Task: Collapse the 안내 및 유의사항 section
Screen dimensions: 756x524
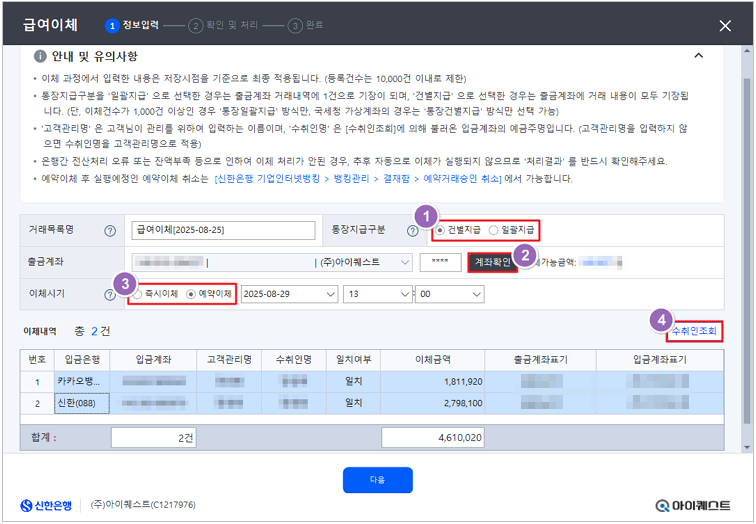Action: coord(698,55)
